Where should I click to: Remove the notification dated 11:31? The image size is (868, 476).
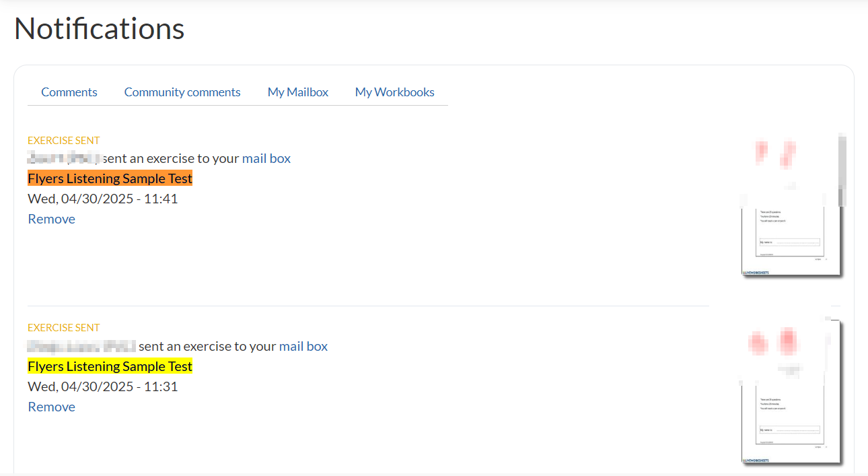pyautogui.click(x=52, y=407)
